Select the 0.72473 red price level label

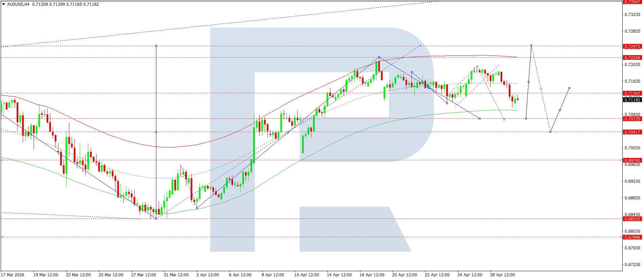point(632,46)
